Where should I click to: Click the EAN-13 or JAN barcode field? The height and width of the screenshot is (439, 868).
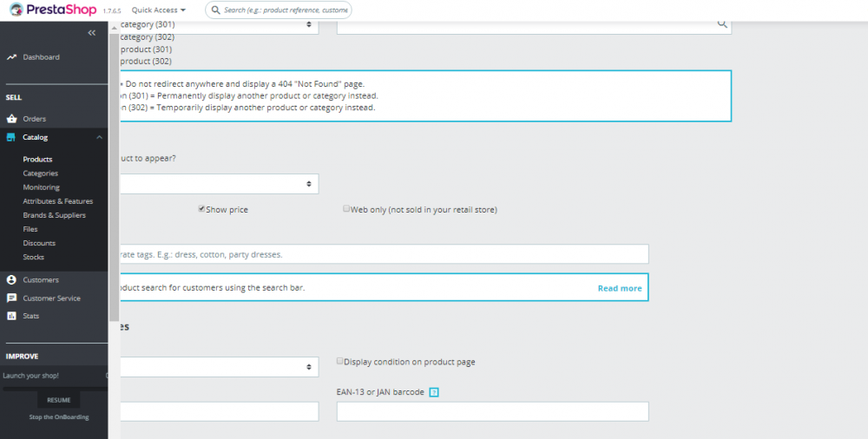492,411
